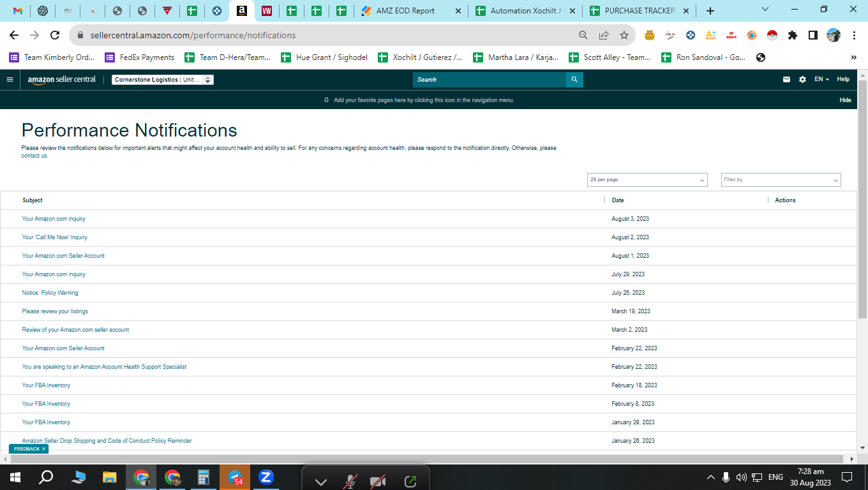Open the mail messages icon in header
This screenshot has height=490, width=868.
pos(786,80)
